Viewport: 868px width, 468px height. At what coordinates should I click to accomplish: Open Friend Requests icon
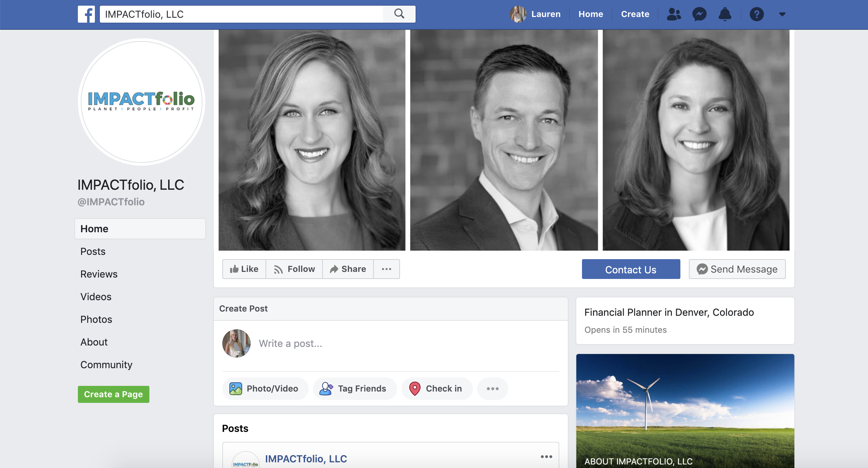pyautogui.click(x=674, y=14)
